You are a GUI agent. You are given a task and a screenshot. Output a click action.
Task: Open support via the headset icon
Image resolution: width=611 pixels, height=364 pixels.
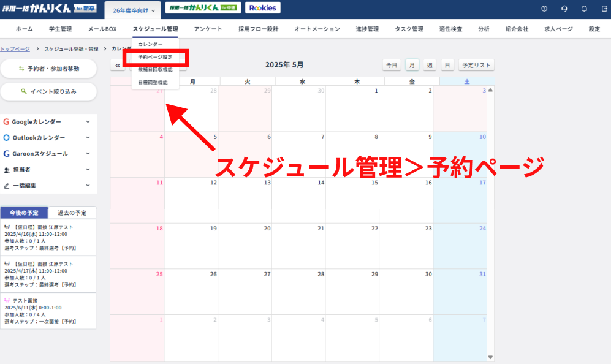coord(564,9)
